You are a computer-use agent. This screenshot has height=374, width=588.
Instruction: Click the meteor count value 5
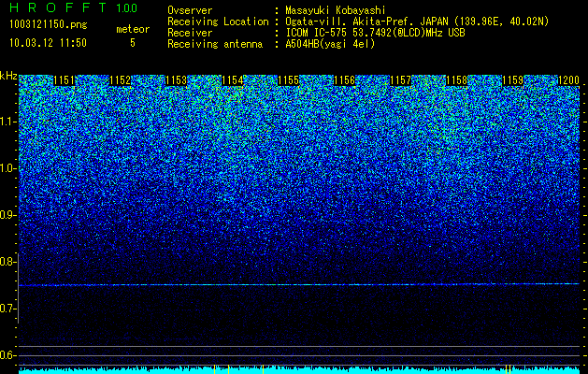pos(133,43)
